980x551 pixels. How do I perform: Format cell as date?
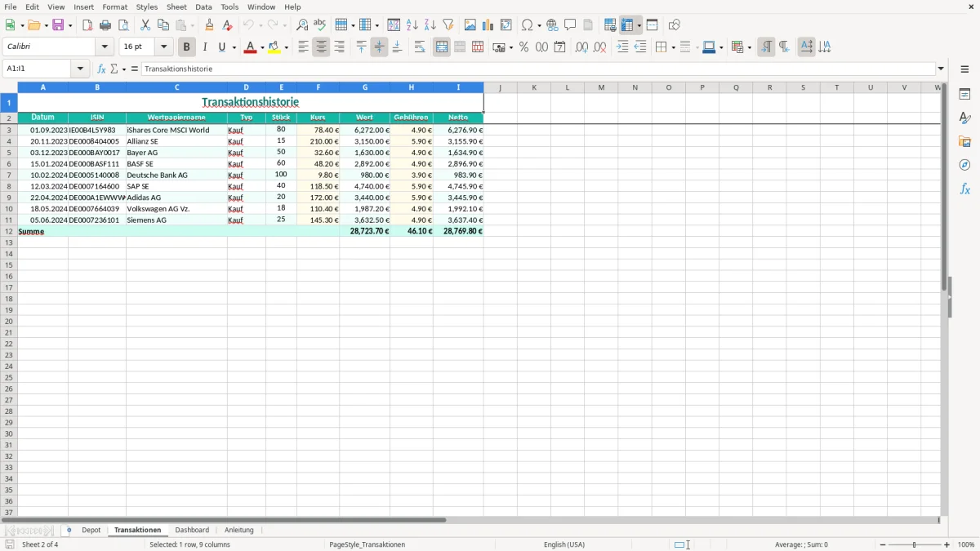pyautogui.click(x=560, y=47)
